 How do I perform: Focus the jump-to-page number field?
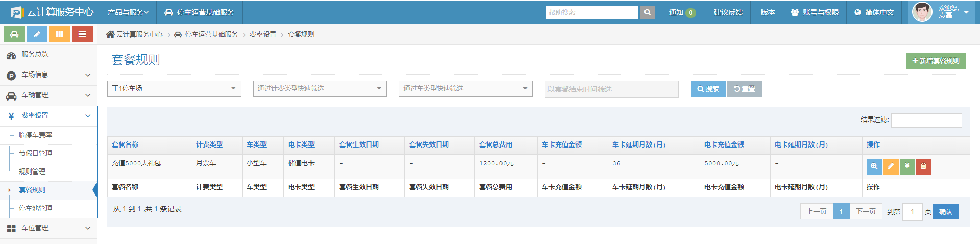pyautogui.click(x=913, y=211)
